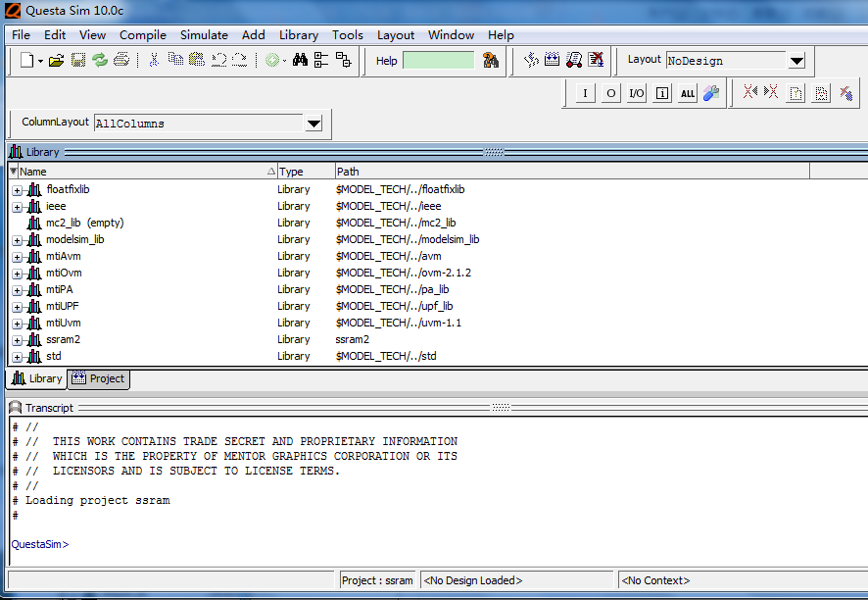This screenshot has height=600, width=868.
Task: Click the green Add to wave icon
Action: 271,60
